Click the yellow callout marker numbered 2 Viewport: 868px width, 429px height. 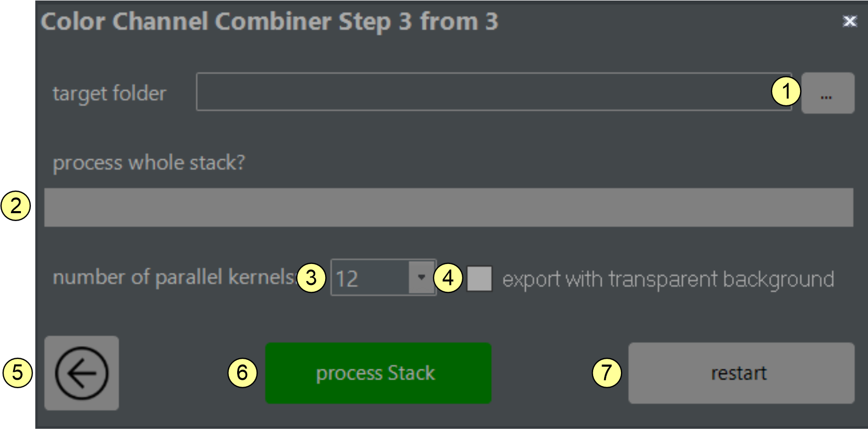click(x=16, y=205)
